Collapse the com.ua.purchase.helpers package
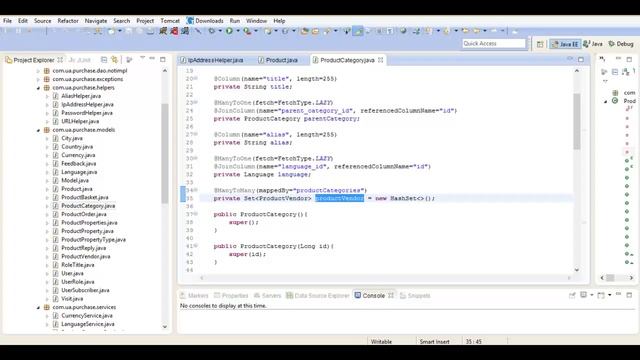This screenshot has width=640, height=360. (x=38, y=88)
